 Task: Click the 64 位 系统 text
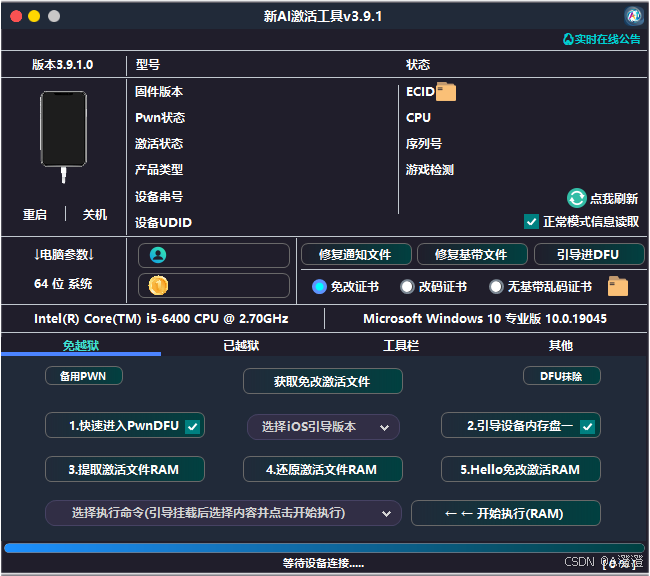pyautogui.click(x=63, y=284)
